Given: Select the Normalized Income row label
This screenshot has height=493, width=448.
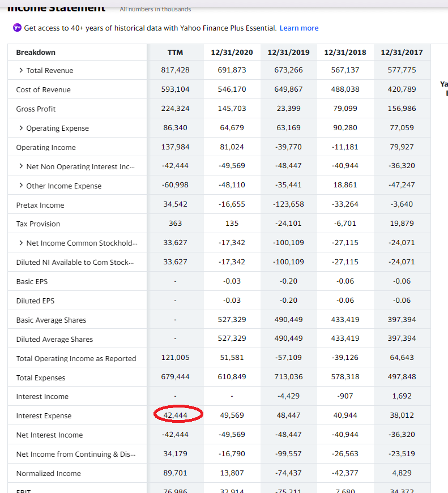Looking at the screenshot, I should [48, 474].
